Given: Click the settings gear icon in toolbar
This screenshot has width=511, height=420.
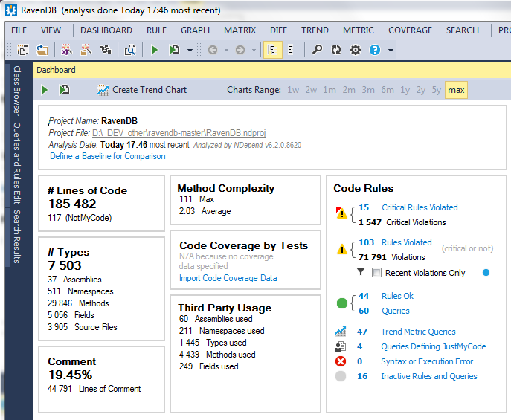Looking at the screenshot, I should click(x=355, y=50).
